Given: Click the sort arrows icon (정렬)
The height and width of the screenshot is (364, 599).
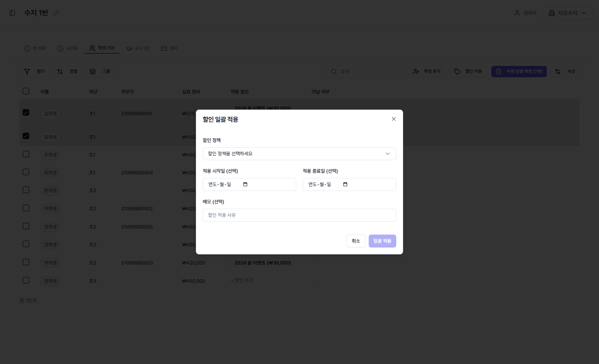Looking at the screenshot, I should click(x=60, y=72).
